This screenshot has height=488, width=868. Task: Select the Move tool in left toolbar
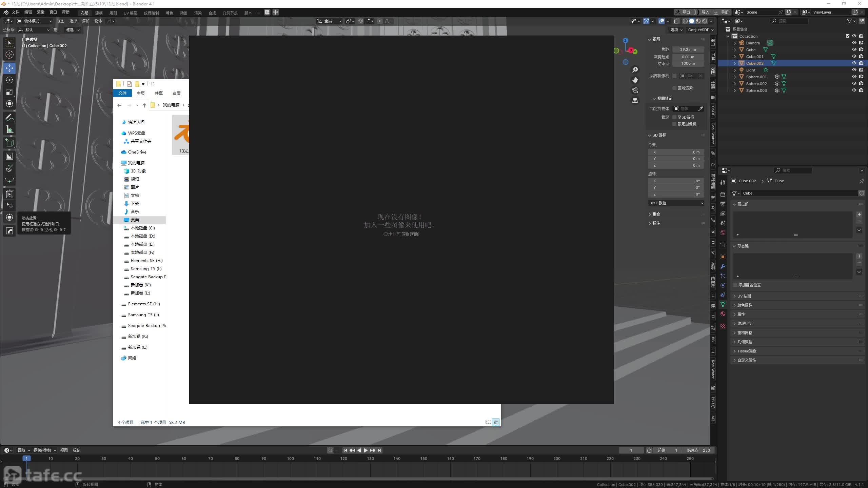tap(9, 68)
